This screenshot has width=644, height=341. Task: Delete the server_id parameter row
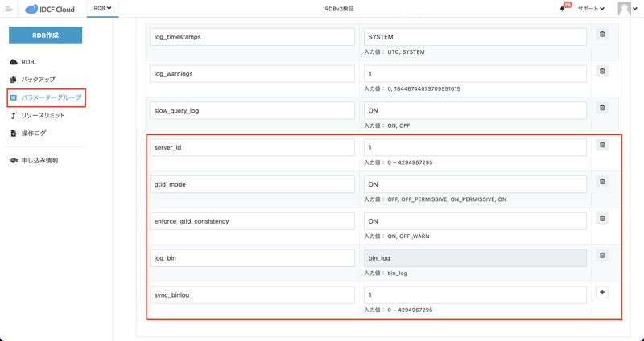pos(601,146)
